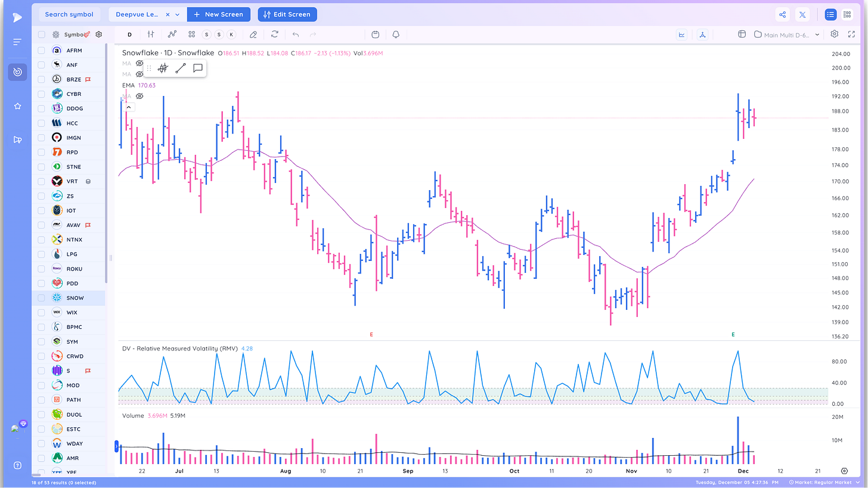Close the Deepvue Le... screen tab
Image resolution: width=868 pixels, height=488 pixels.
(168, 15)
